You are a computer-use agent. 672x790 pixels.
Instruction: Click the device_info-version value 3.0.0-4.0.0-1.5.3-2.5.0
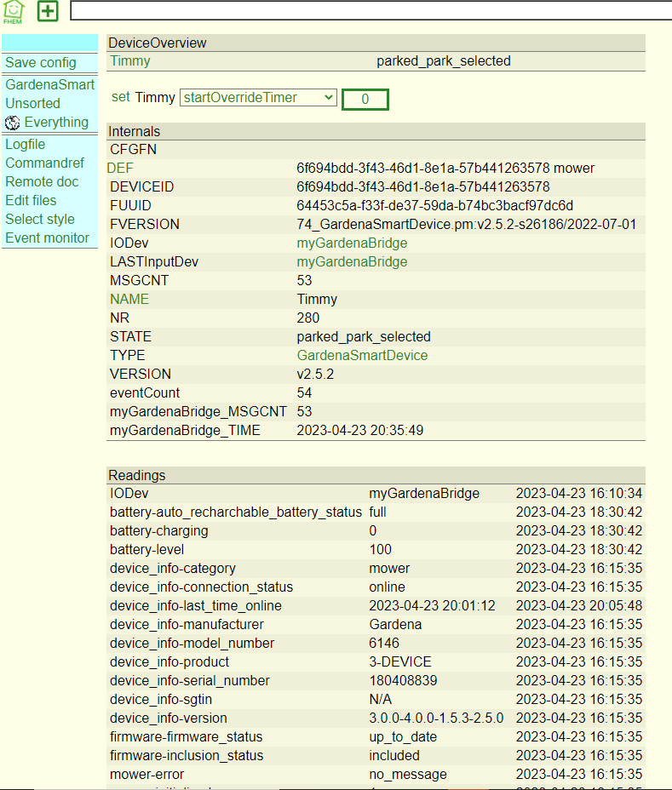[x=436, y=718]
